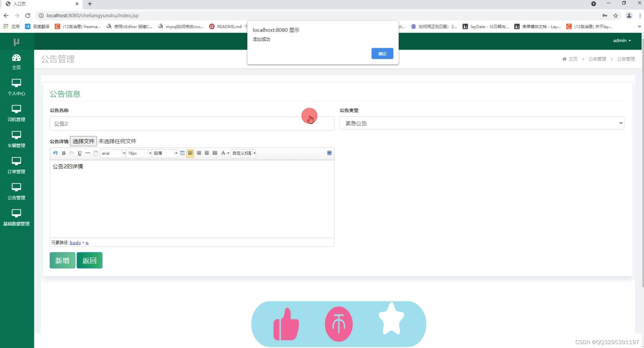Open the 自定义标题 dropdown
Screen dimensions: 644x348
click(243, 153)
